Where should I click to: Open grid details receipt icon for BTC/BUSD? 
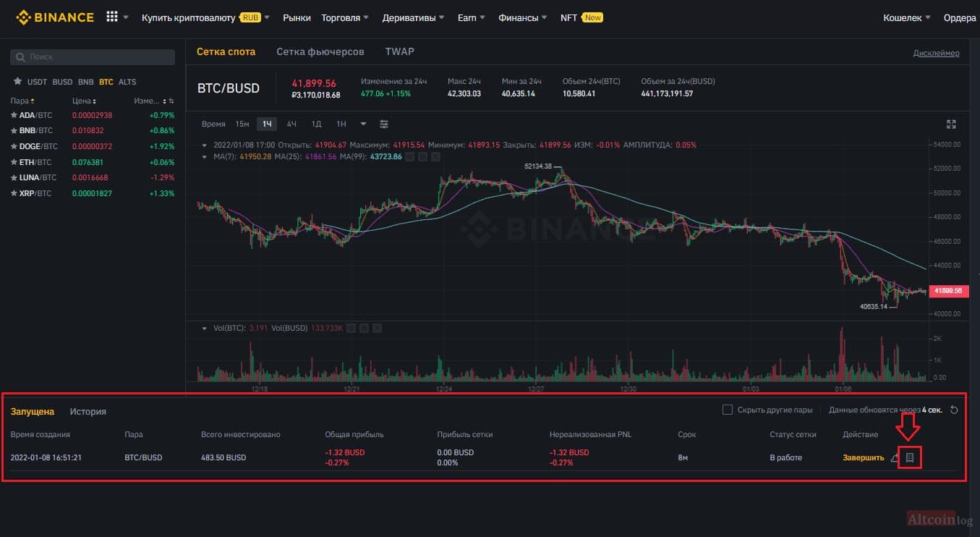pyautogui.click(x=910, y=457)
